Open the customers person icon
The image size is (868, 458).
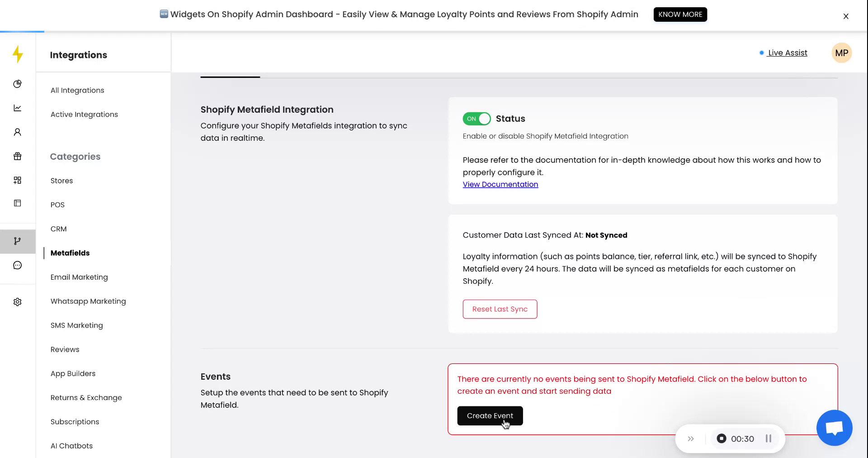click(x=18, y=132)
